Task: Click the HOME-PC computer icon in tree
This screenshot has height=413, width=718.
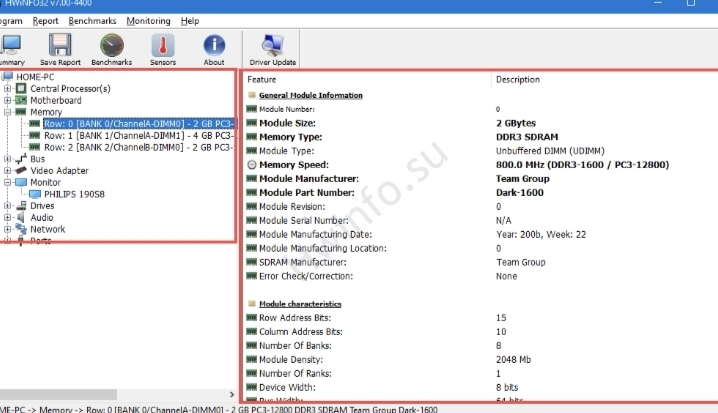Action: coord(7,76)
